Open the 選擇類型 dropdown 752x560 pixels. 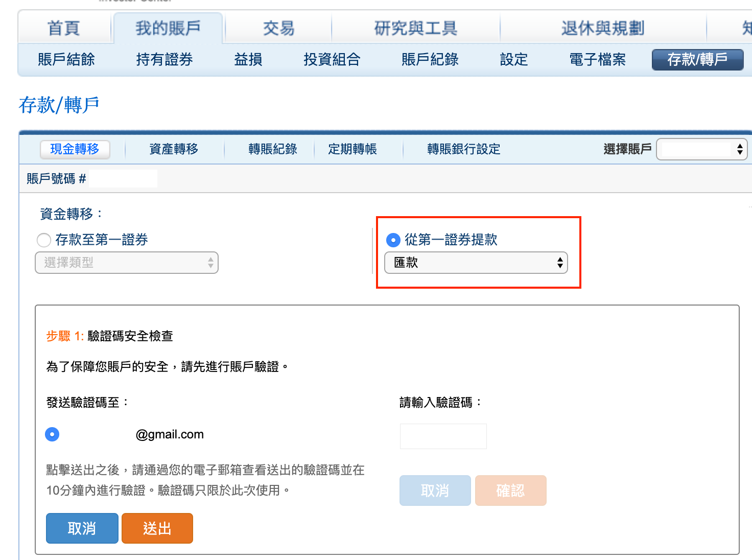[127, 263]
